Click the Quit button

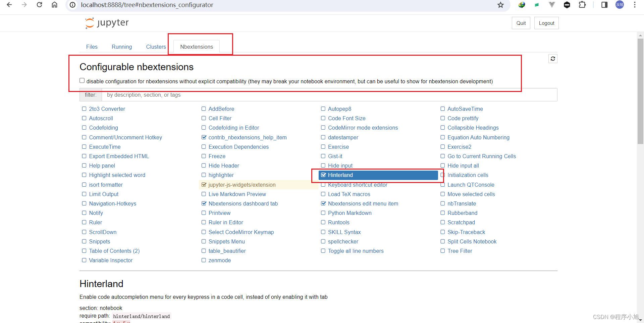pyautogui.click(x=521, y=23)
